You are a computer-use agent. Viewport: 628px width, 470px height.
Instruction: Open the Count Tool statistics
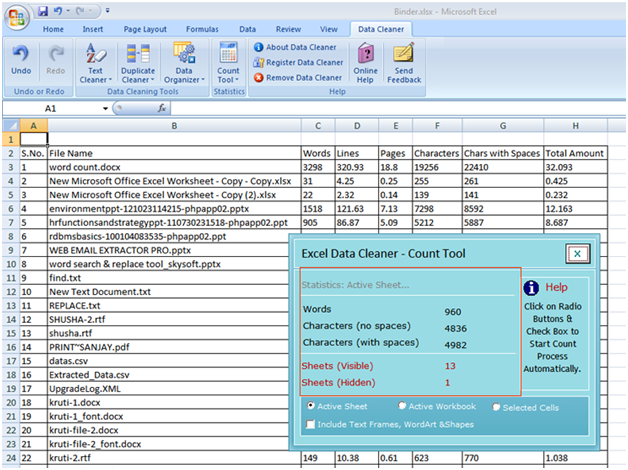pyautogui.click(x=228, y=63)
